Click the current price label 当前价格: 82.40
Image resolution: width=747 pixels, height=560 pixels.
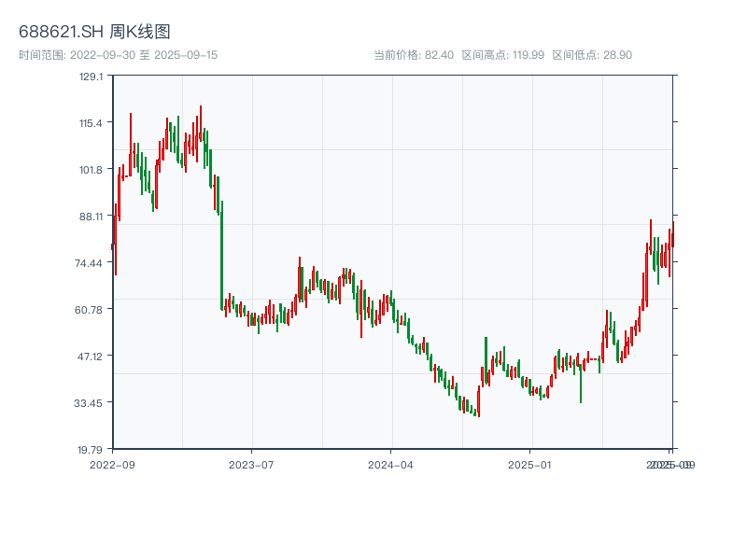coord(414,55)
